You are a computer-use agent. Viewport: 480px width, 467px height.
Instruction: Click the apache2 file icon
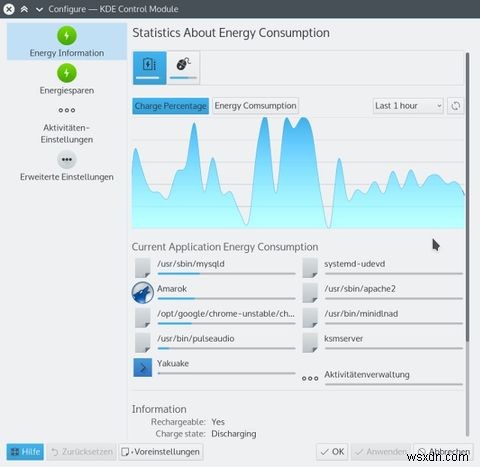tap(310, 292)
